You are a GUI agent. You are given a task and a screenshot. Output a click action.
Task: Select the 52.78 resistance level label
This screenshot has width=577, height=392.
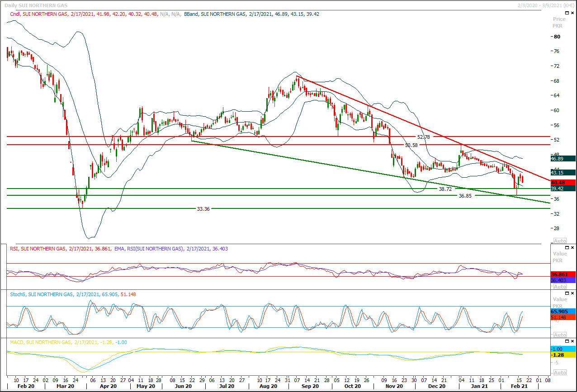pyautogui.click(x=423, y=137)
